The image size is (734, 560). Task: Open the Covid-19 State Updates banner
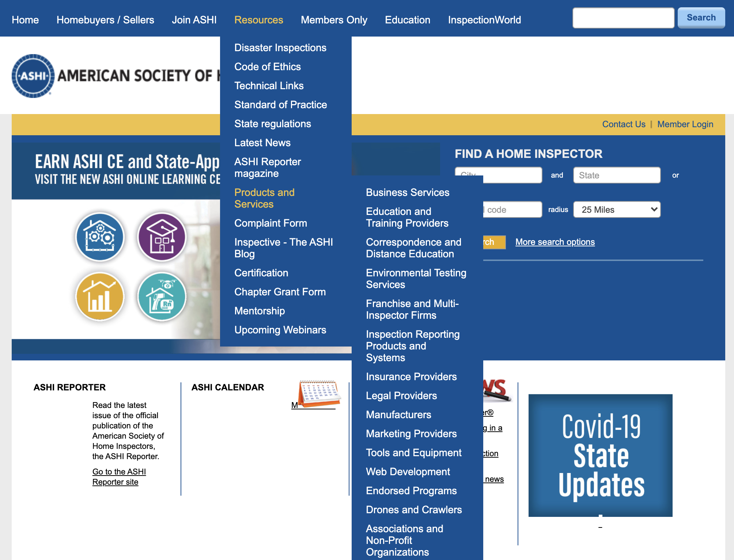(600, 455)
